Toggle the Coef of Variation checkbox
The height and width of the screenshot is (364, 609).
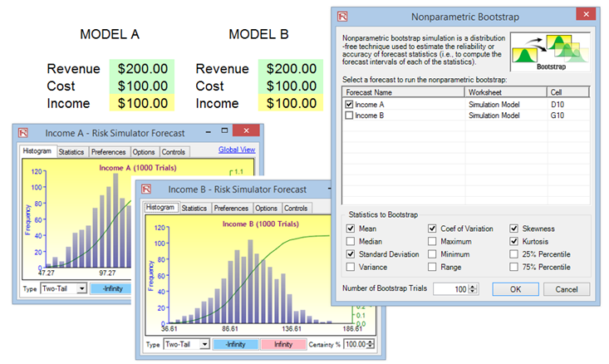[432, 229]
